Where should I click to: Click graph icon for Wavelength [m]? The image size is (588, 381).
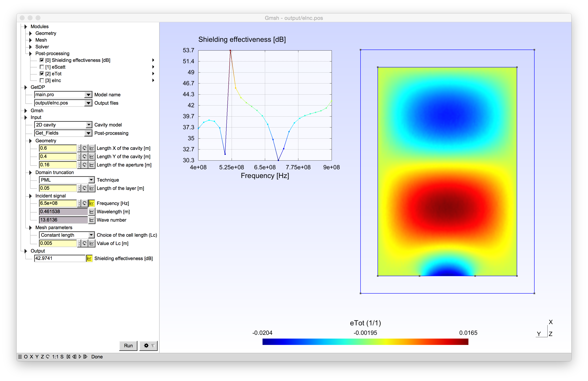[x=92, y=212]
